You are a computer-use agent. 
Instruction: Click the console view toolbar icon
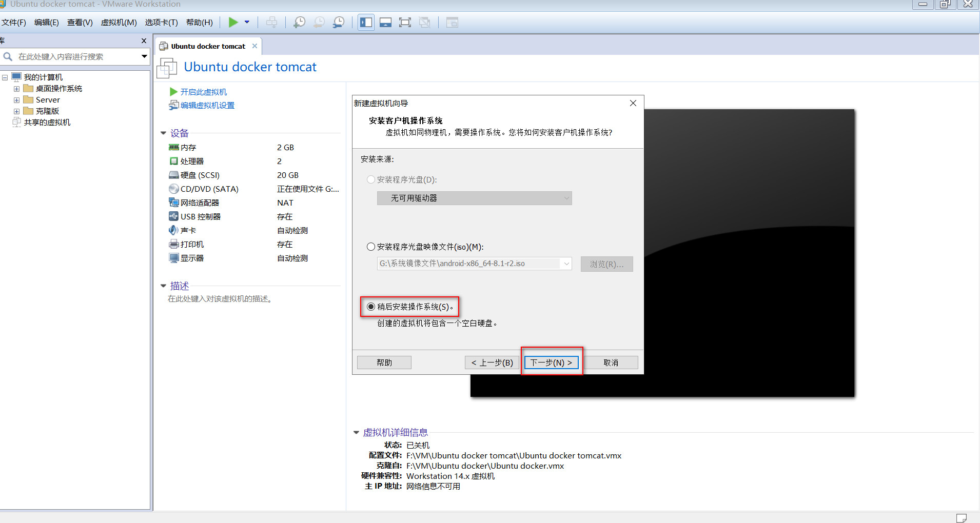pos(452,22)
